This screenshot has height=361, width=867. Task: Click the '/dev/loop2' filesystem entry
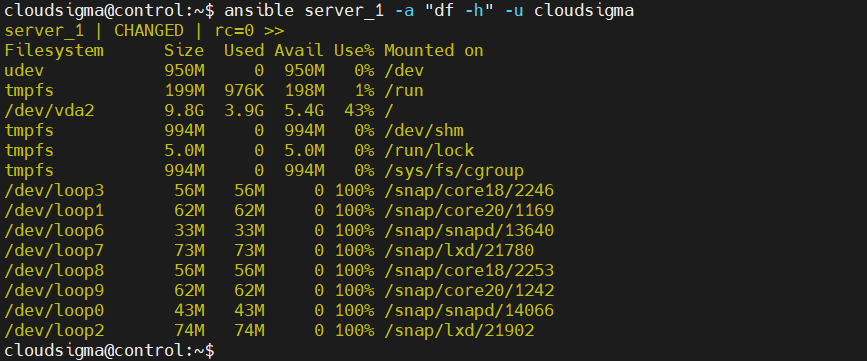pyautogui.click(x=54, y=331)
